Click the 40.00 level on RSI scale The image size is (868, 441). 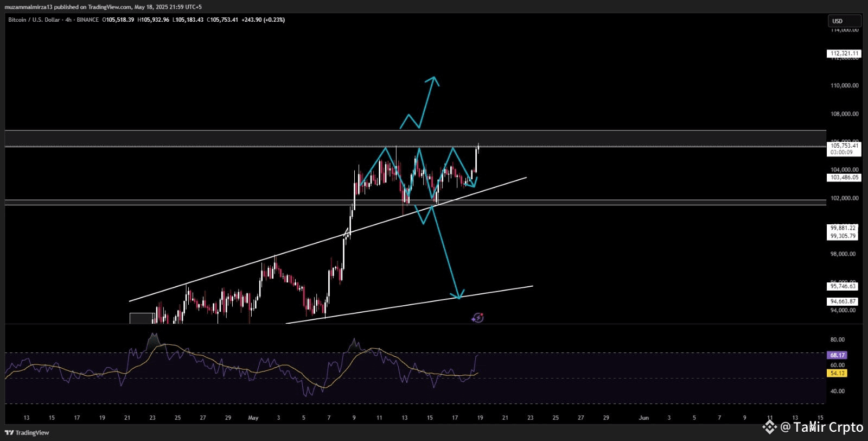(x=838, y=391)
